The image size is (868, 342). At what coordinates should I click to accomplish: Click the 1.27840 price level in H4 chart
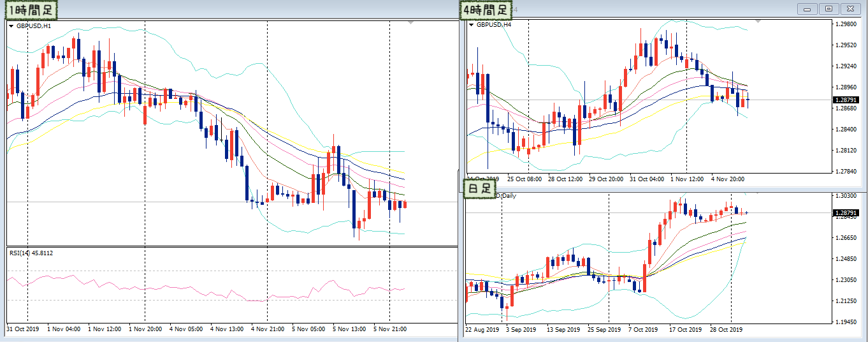click(x=846, y=171)
